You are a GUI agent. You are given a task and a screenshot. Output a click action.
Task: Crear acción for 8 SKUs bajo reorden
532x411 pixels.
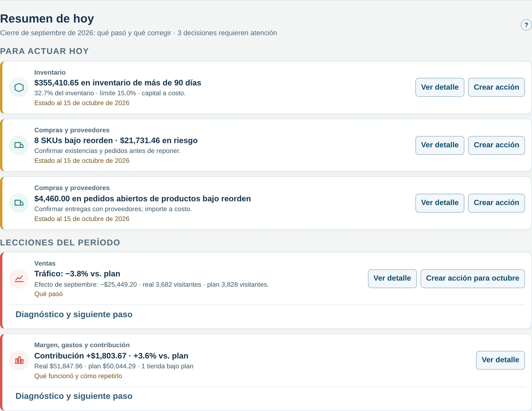496,145
